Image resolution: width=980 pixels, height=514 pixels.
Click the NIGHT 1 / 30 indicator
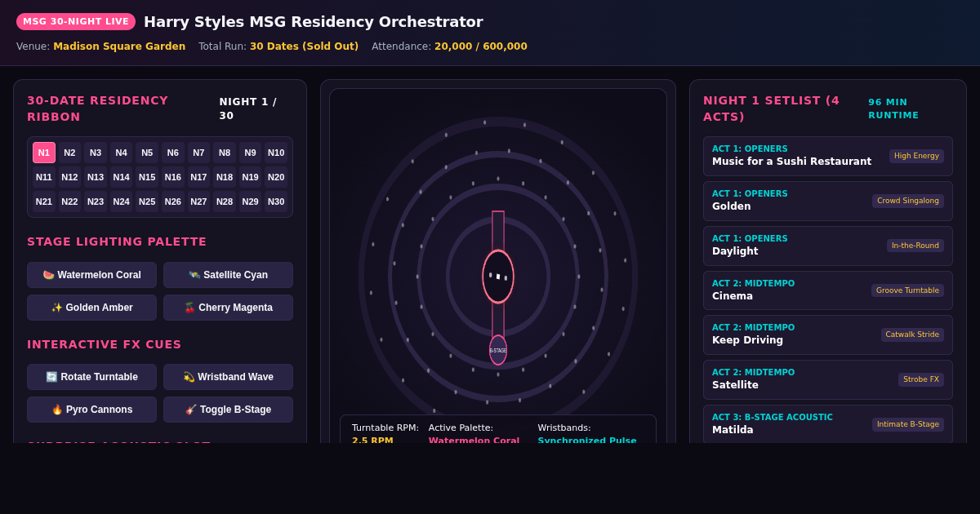248,109
